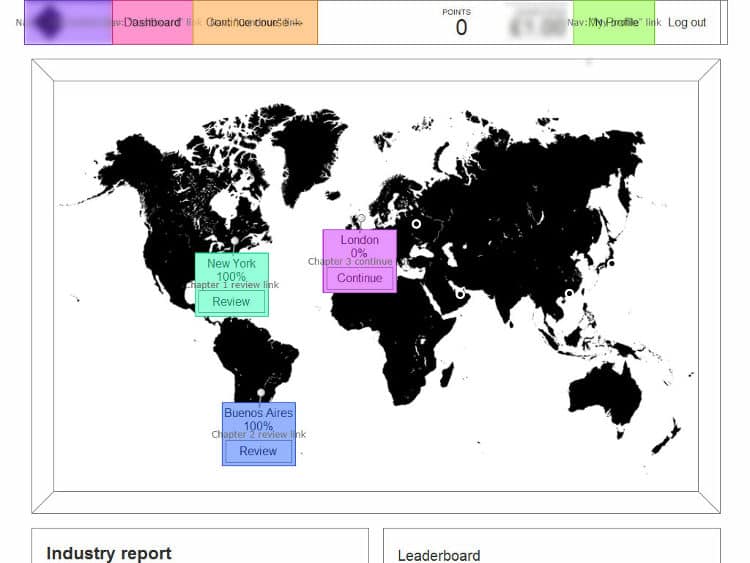750x563 pixels.
Task: Open the Continue course nav link
Action: tap(255, 22)
